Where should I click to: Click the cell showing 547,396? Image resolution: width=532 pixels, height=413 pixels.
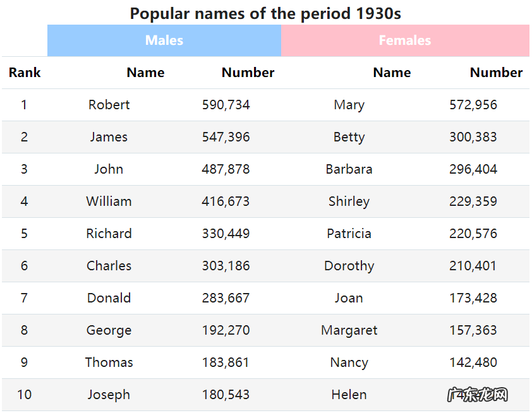[226, 137]
